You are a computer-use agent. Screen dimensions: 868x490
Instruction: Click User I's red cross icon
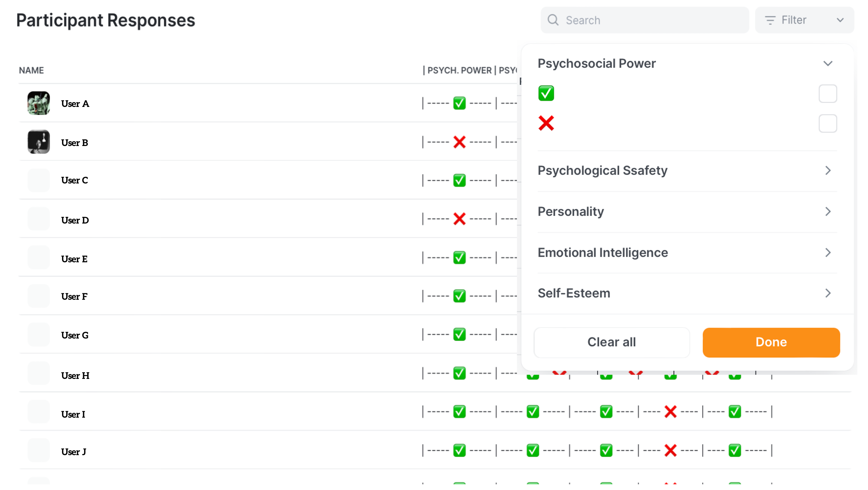click(x=670, y=412)
